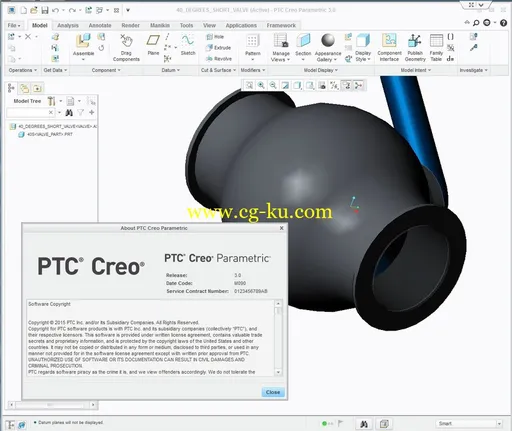Create a new file from quick access toolbar
Viewport: 512px width, 431px height.
(24, 10)
